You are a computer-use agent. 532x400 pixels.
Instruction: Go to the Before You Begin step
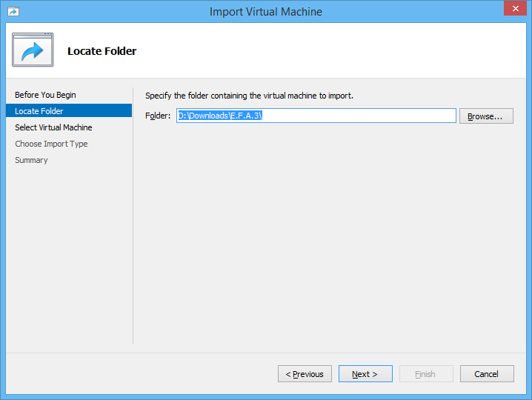click(x=45, y=95)
